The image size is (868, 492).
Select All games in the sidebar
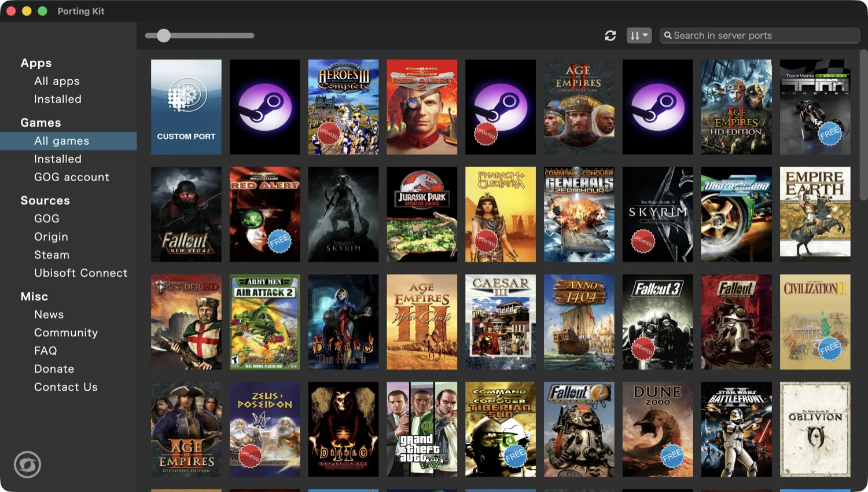click(68, 141)
